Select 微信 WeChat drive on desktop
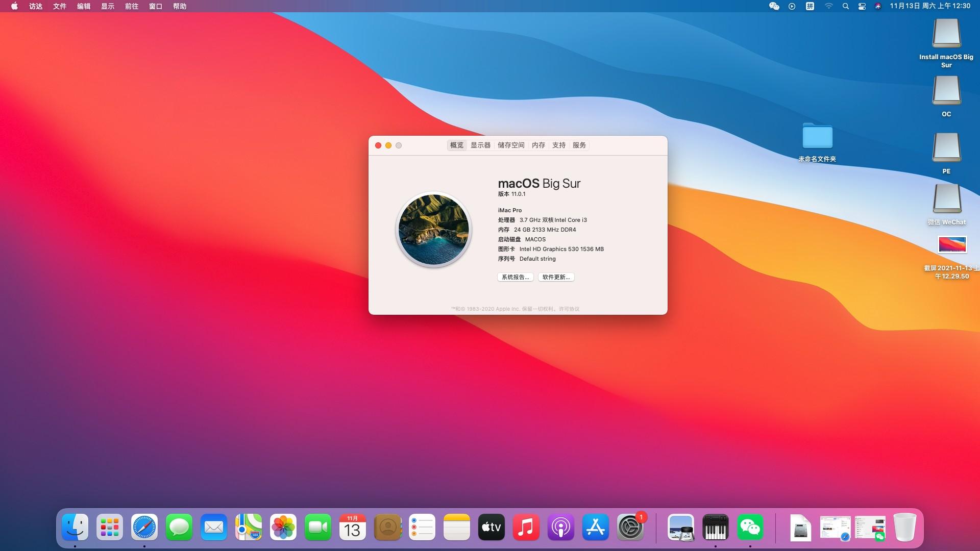This screenshot has height=551, width=980. (947, 198)
